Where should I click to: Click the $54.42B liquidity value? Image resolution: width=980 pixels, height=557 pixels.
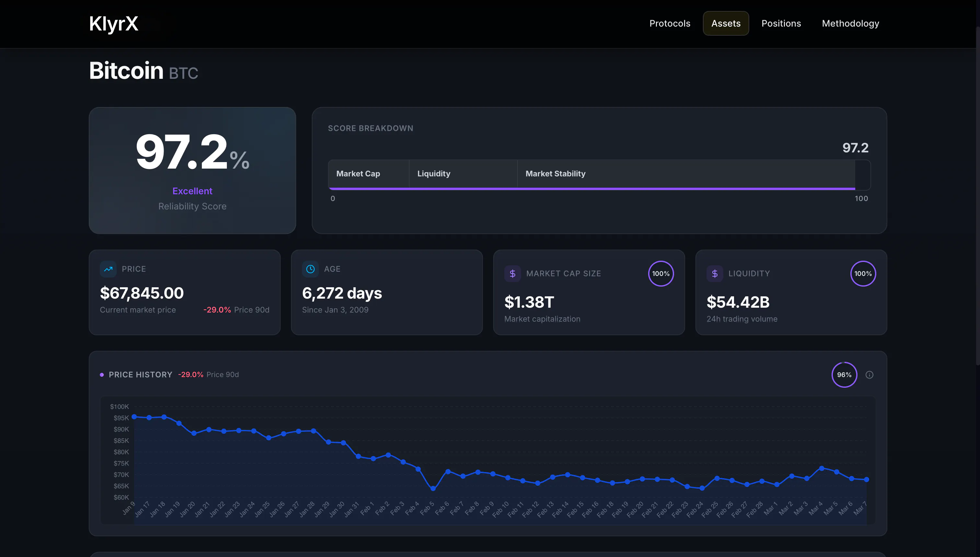(x=738, y=302)
